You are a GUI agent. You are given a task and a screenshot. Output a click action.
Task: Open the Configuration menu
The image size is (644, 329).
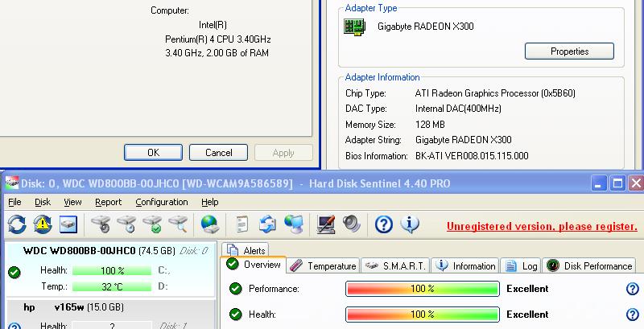tap(162, 202)
